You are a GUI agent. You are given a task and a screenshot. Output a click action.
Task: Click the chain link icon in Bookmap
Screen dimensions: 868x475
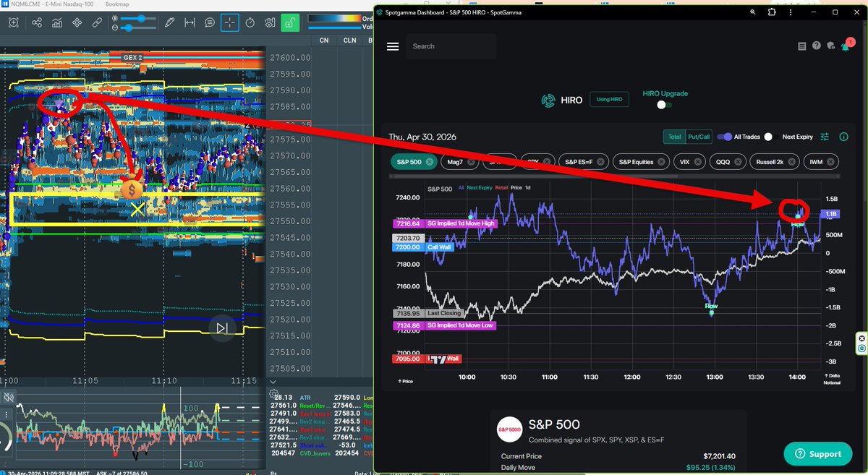point(97,22)
